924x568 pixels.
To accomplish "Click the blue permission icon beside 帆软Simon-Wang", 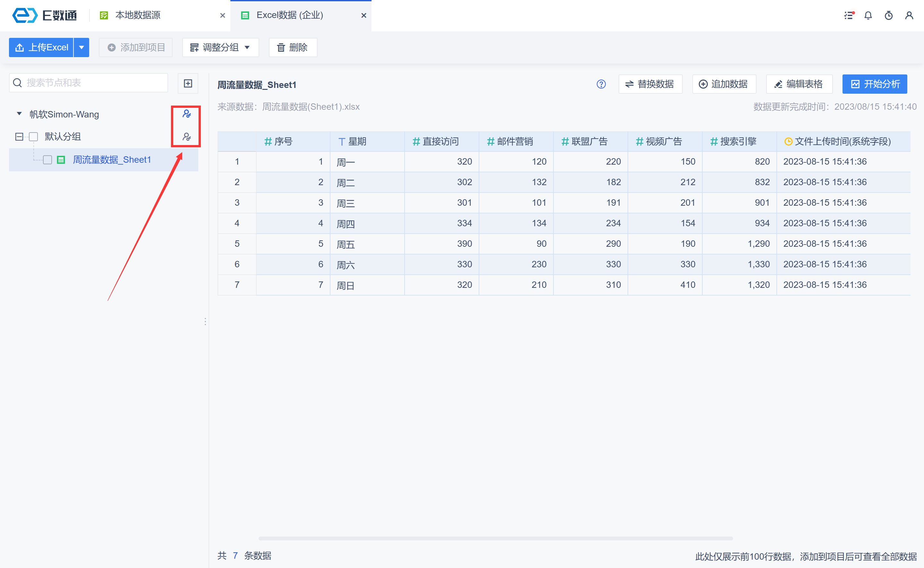I will tap(186, 114).
